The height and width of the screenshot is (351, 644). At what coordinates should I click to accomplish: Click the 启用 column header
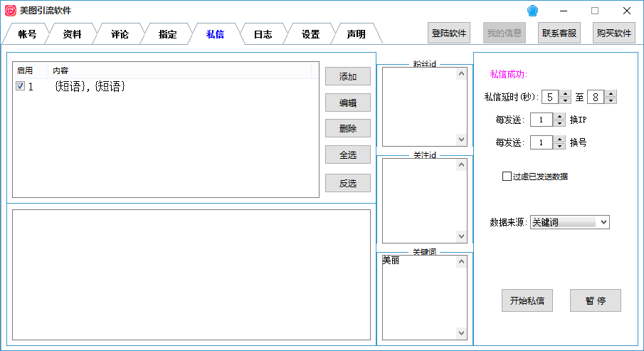pos(31,70)
